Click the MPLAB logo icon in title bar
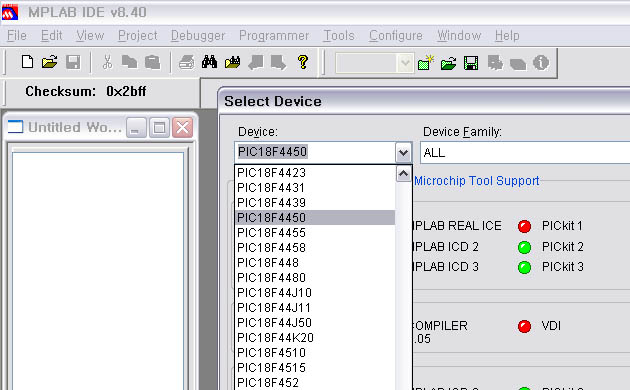This screenshot has height=390, width=630. point(10,12)
